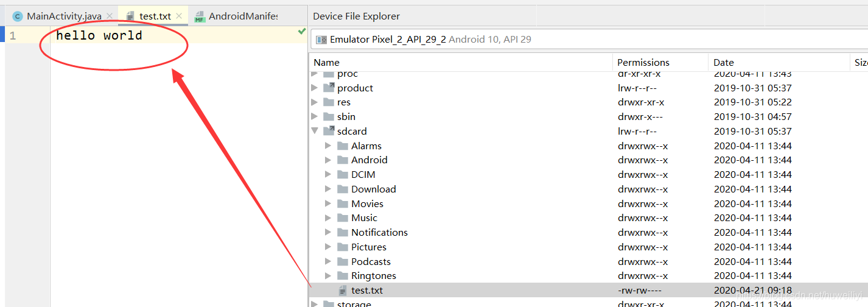This screenshot has height=307, width=868.
Task: Click the green checkmark inspection icon
Action: point(301,31)
